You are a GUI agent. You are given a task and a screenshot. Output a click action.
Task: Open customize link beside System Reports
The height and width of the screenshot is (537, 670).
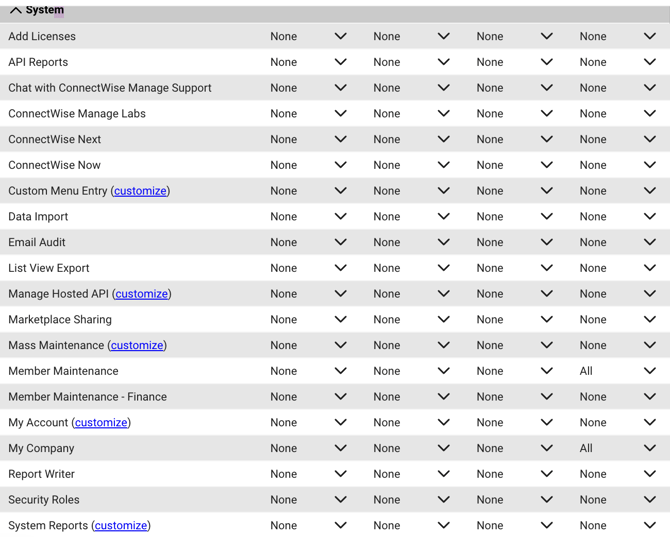tap(120, 526)
